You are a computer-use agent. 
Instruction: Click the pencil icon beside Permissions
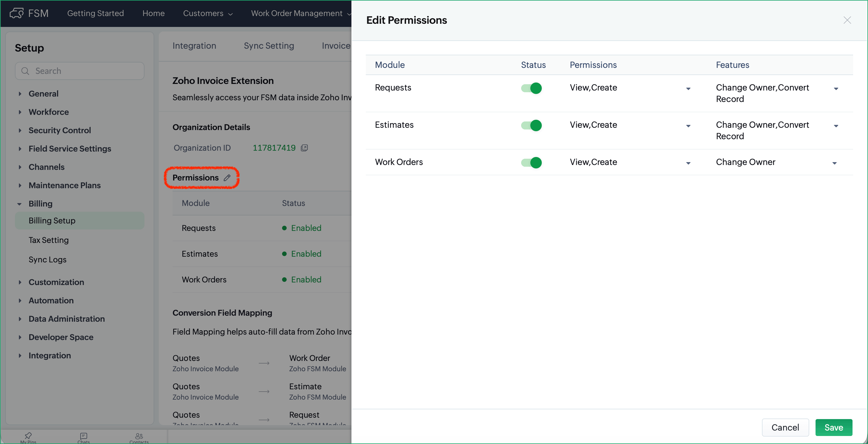coord(227,178)
